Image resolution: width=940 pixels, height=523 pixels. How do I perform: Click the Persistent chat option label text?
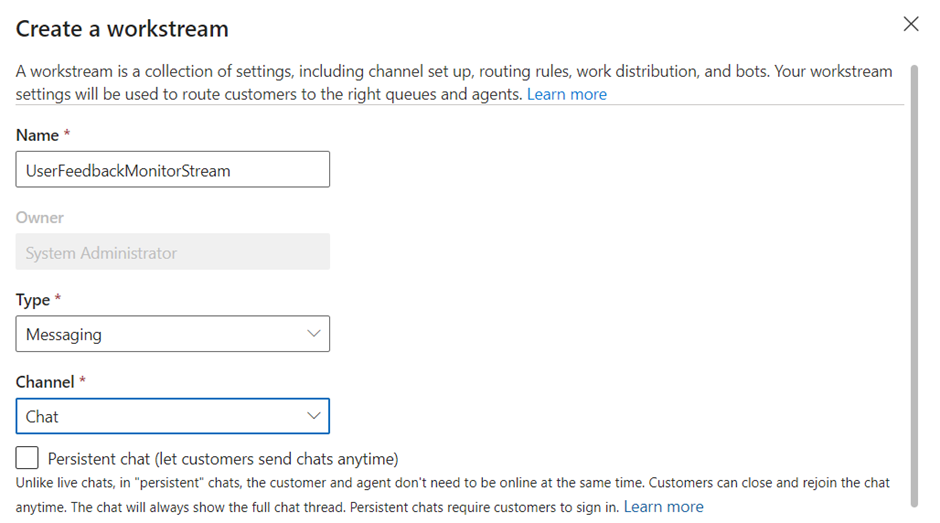click(223, 459)
